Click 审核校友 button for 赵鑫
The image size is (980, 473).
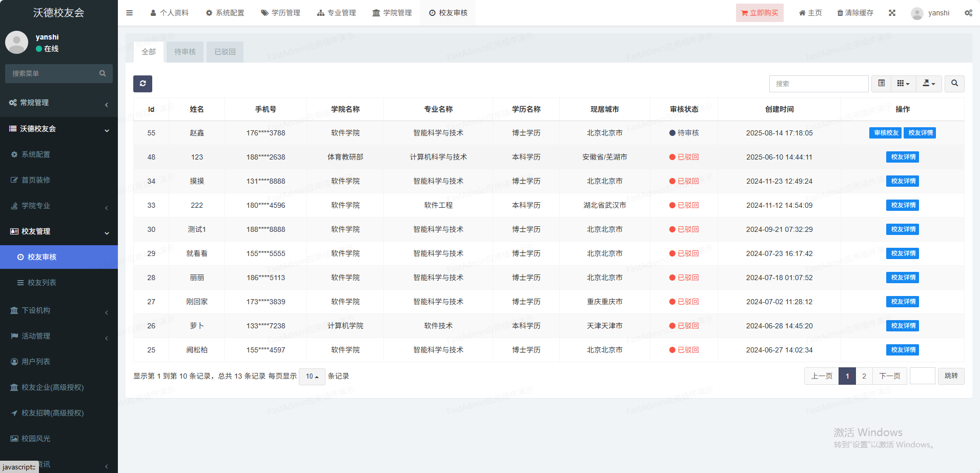point(886,133)
